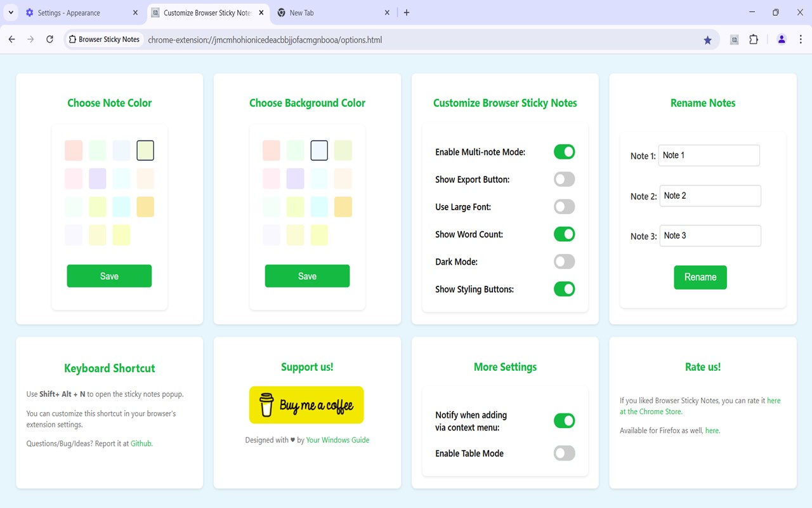Image resolution: width=812 pixels, height=508 pixels.
Task: Pick the salmon swatch under Choose Background Color
Action: pyautogui.click(x=272, y=150)
